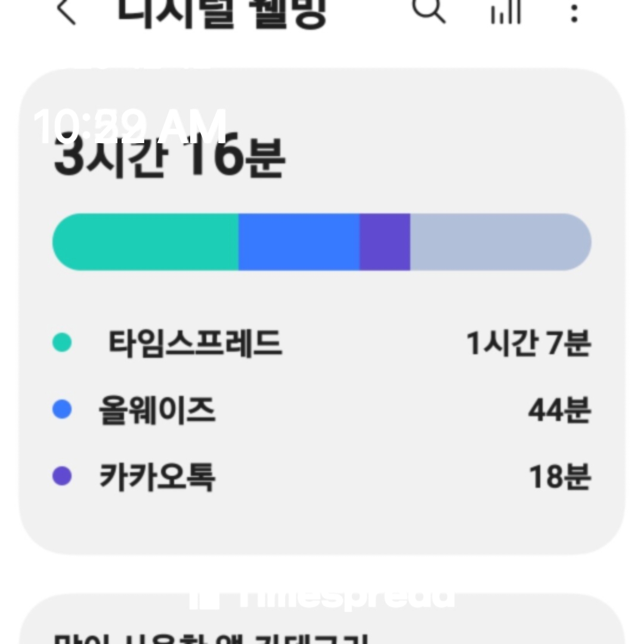Open 타임스프레드 app usage details
Screen dimensions: 644x644
(x=194, y=343)
